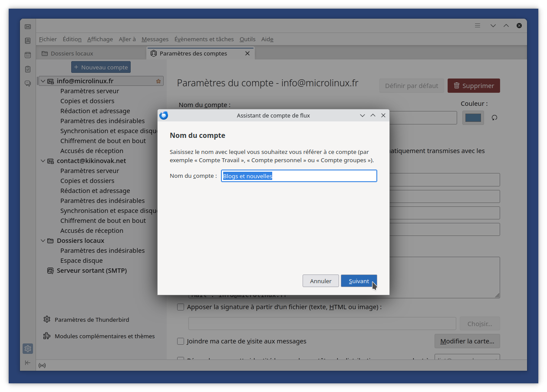The width and height of the screenshot is (547, 392).
Task: Switch to the Dossiers locaux tab
Action: click(72, 53)
